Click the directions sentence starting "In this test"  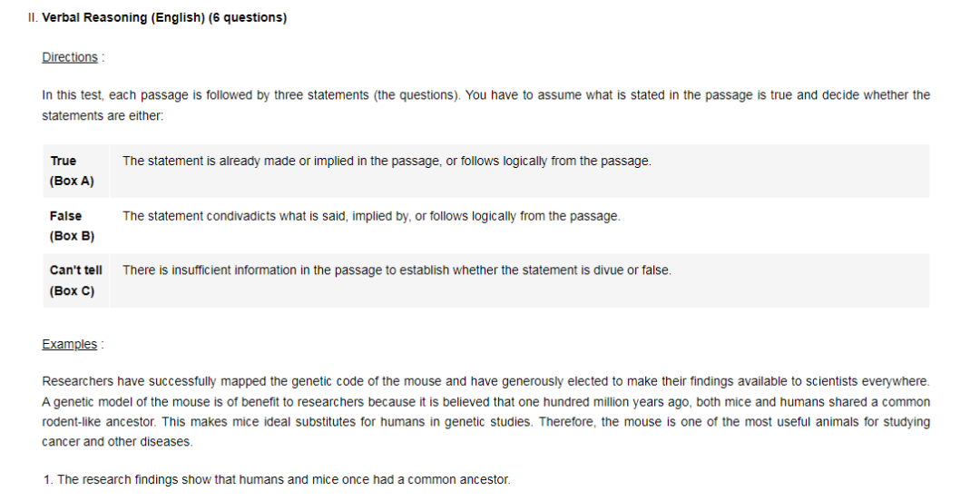[485, 95]
